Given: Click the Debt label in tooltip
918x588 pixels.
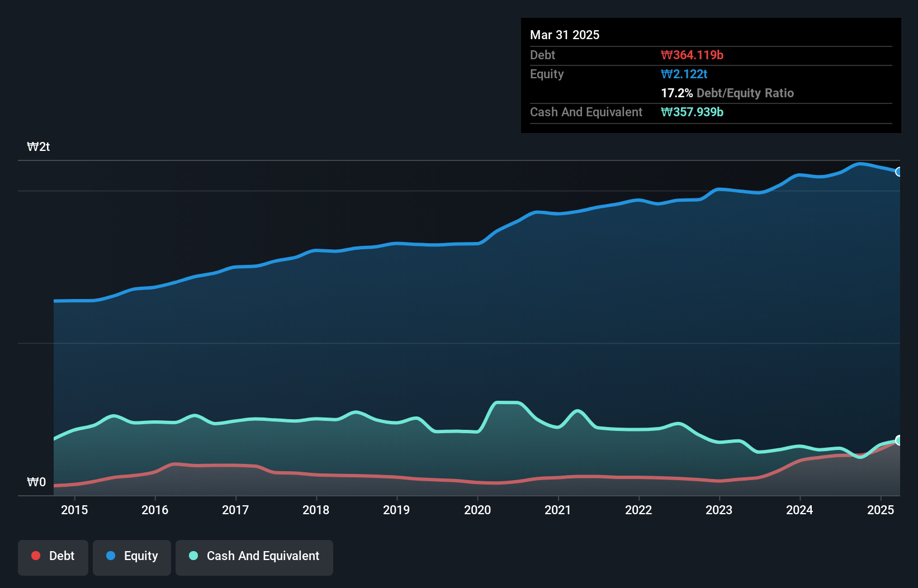Looking at the screenshot, I should coord(542,55).
